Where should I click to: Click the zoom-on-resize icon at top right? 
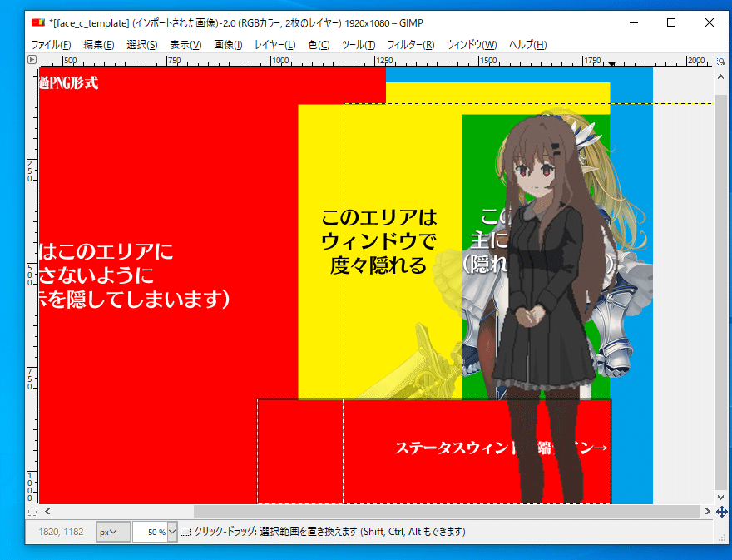click(x=721, y=61)
